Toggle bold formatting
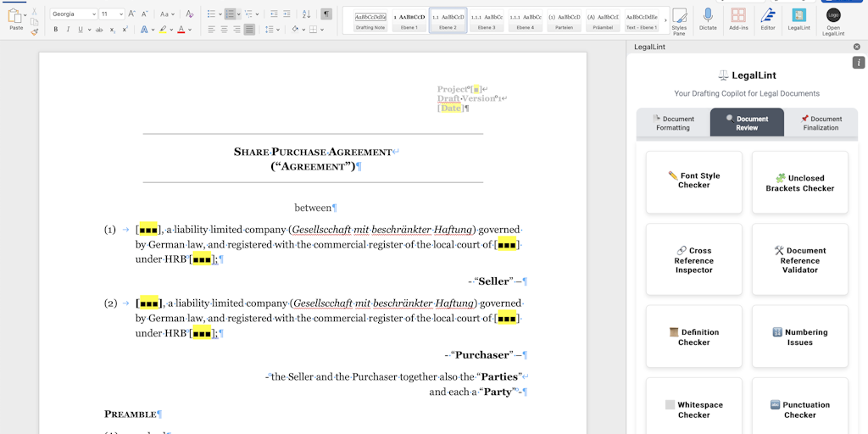Viewport: 868px width, 434px height. point(56,29)
